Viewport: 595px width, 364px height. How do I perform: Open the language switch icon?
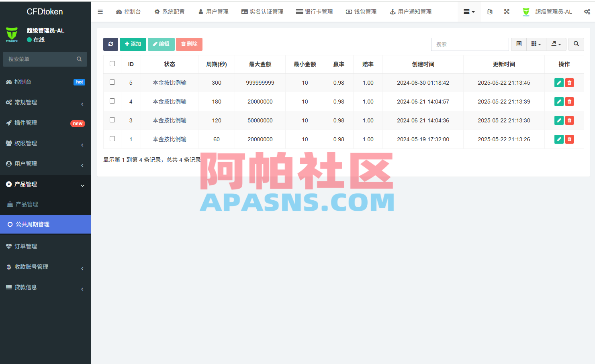490,12
